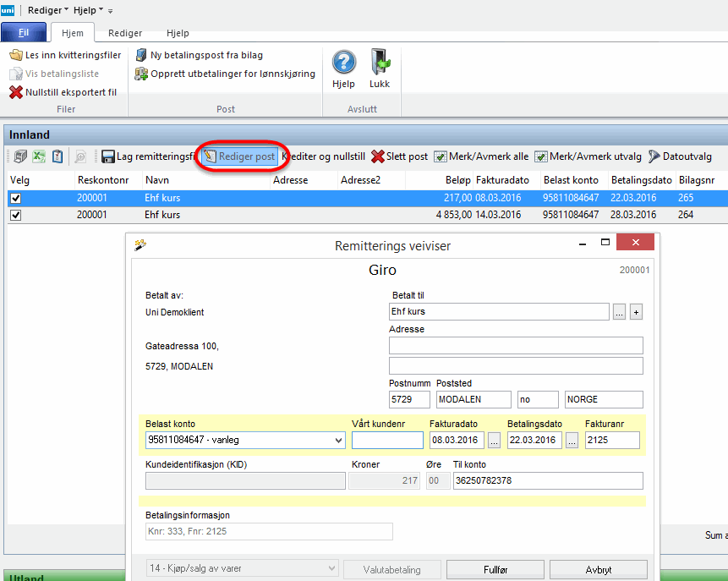Open the Fakturadato date picker button
The height and width of the screenshot is (581, 728).
(495, 440)
